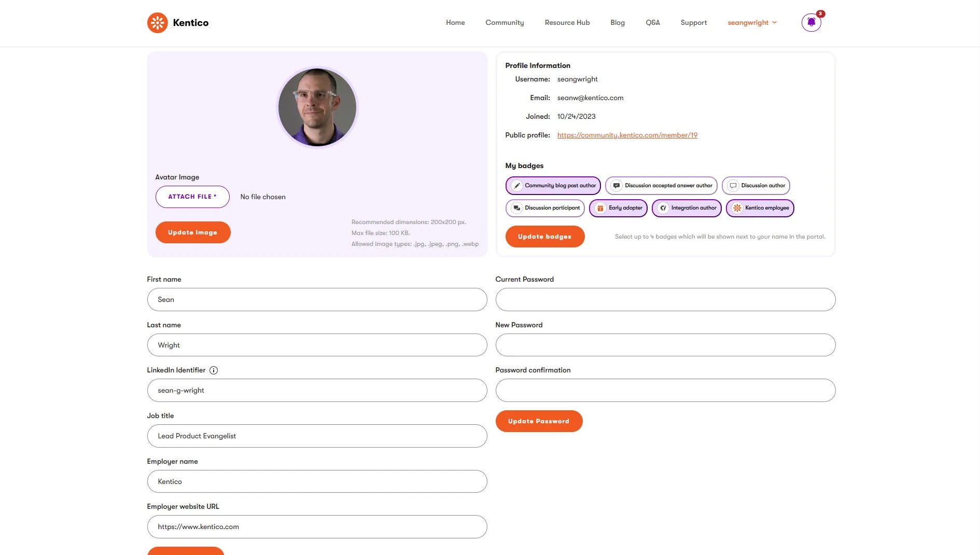The height and width of the screenshot is (555, 980).
Task: Click the 'Select up to 4 badges' hint text
Action: pos(720,237)
